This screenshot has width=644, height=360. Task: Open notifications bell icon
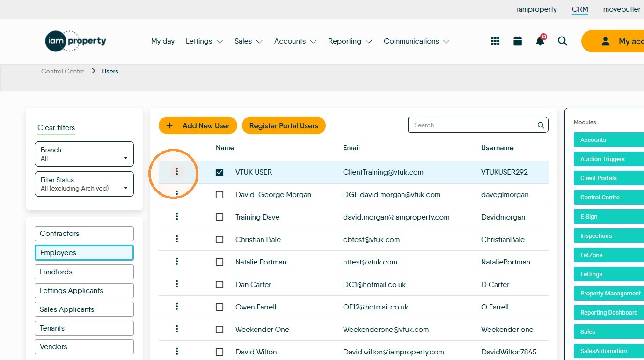540,41
